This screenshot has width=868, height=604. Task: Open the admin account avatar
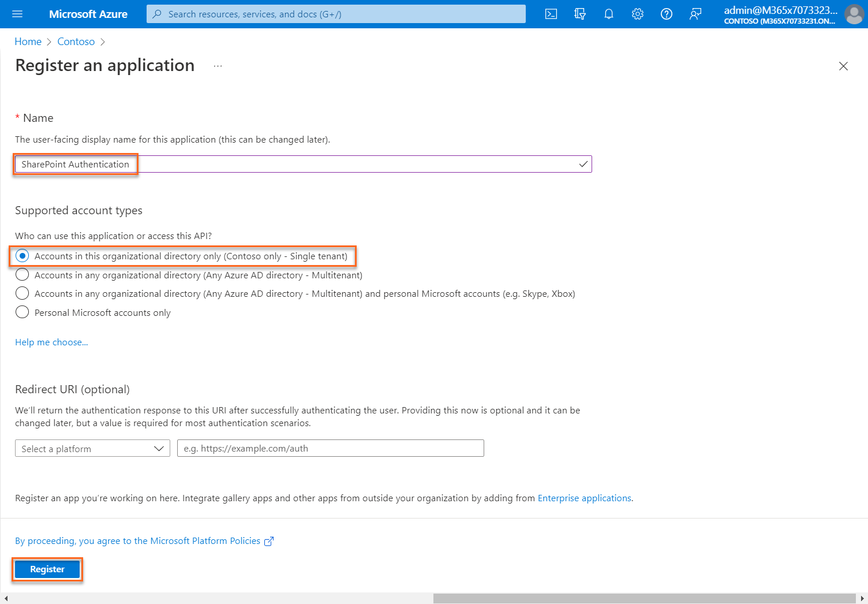854,14
